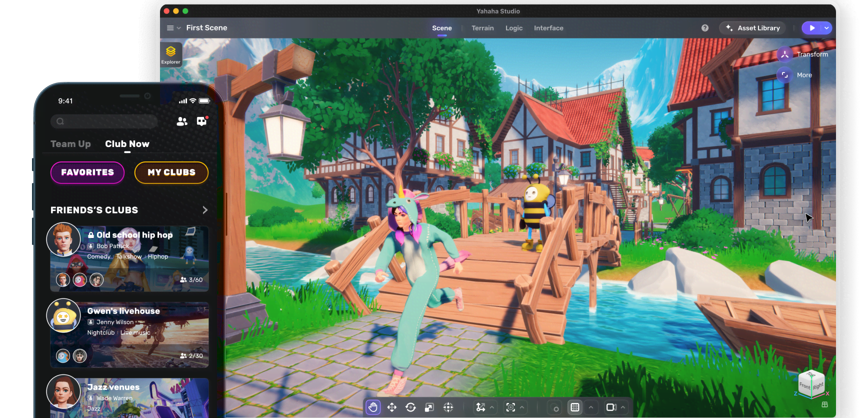Viewport: 868px width, 418px height.
Task: Open the Jazz venues club card
Action: tap(129, 398)
